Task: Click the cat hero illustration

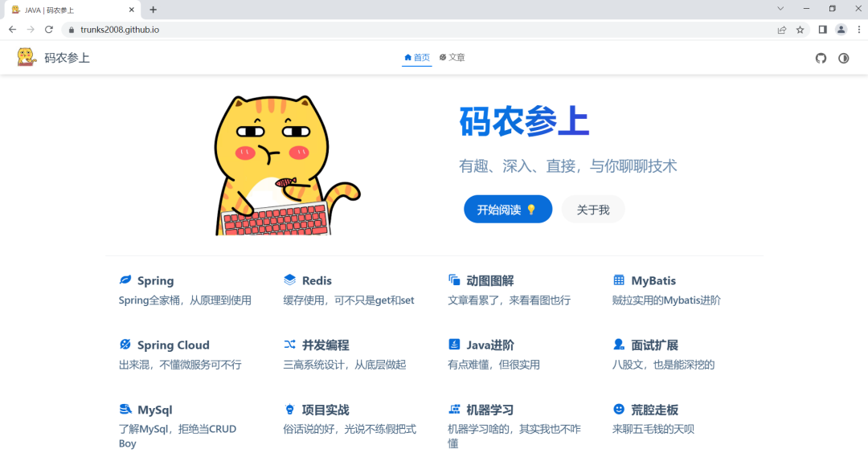Action: [x=287, y=165]
